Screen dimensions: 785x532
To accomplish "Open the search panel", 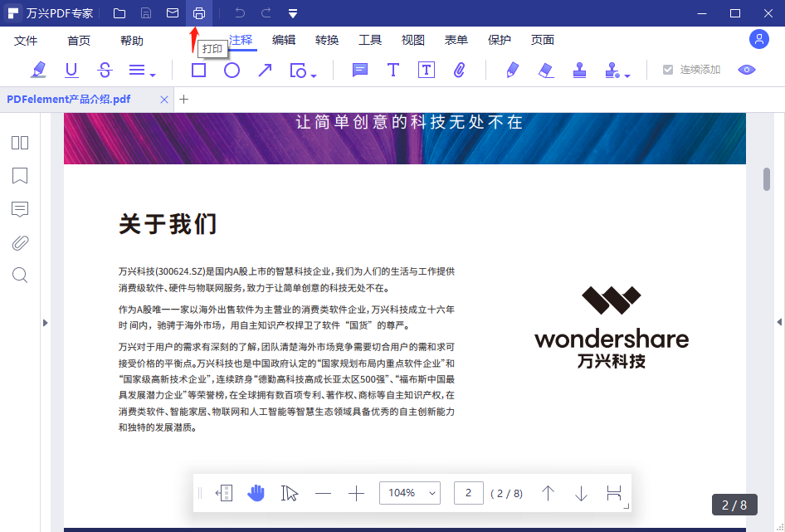I will tap(19, 275).
